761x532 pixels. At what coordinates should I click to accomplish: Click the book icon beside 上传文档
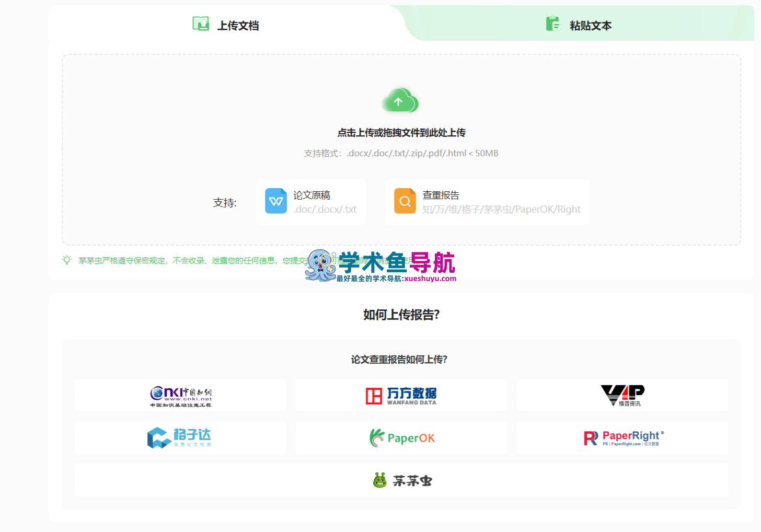pyautogui.click(x=201, y=24)
